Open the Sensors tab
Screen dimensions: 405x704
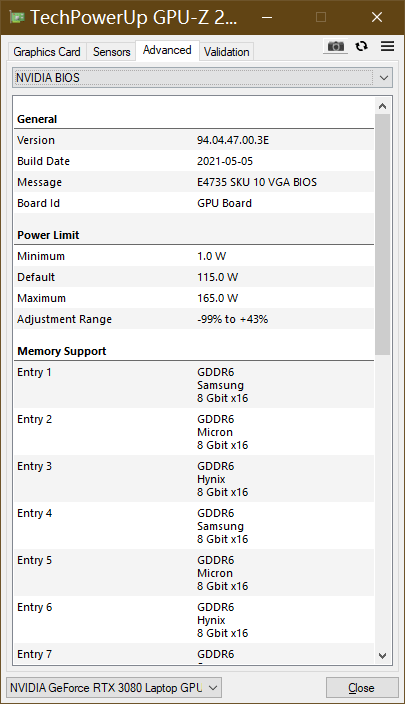[111, 52]
